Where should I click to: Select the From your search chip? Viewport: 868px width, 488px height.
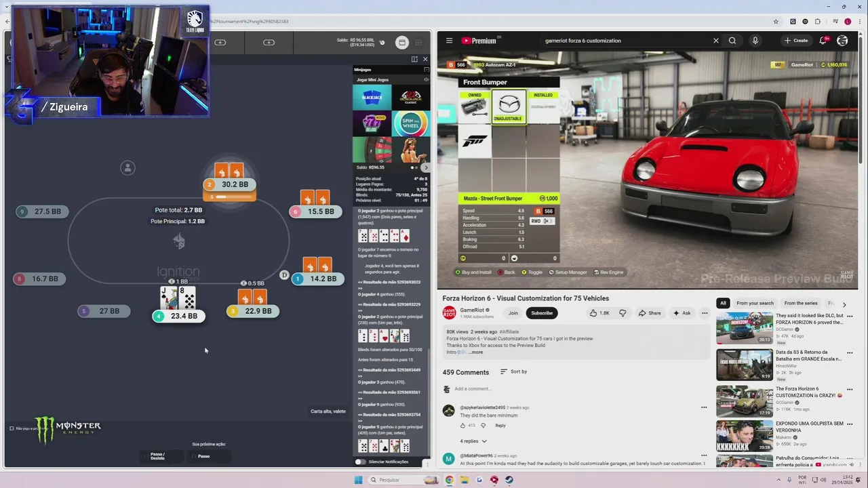[755, 303]
